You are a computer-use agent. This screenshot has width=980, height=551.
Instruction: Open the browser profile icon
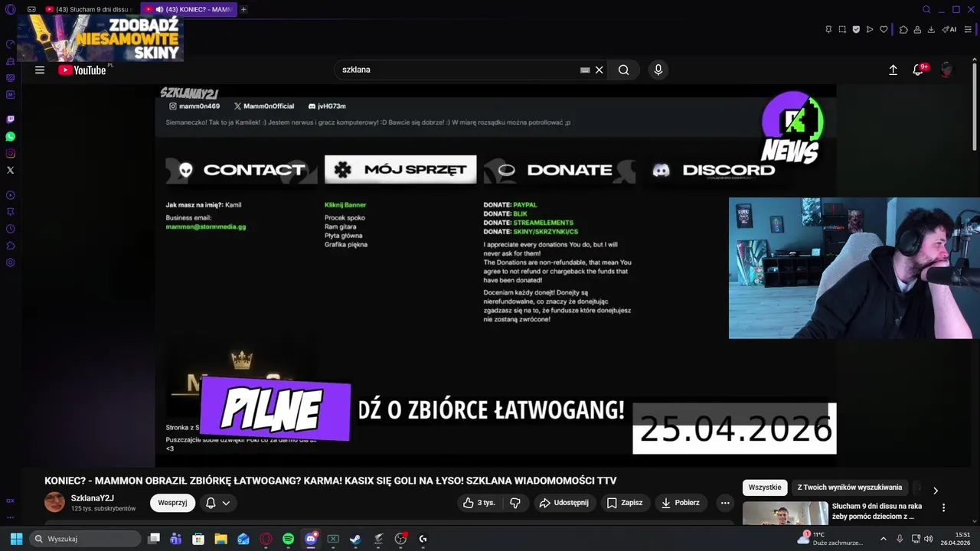(917, 29)
